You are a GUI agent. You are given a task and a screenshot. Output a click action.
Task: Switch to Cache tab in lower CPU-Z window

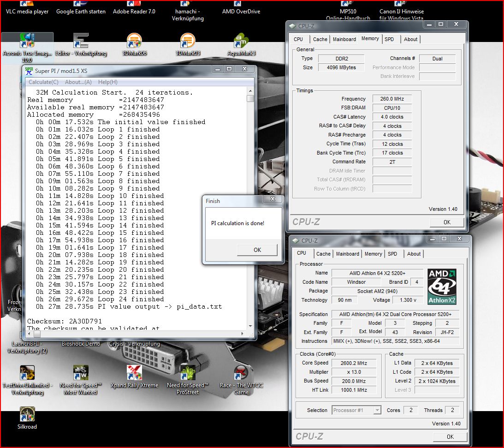point(323,254)
